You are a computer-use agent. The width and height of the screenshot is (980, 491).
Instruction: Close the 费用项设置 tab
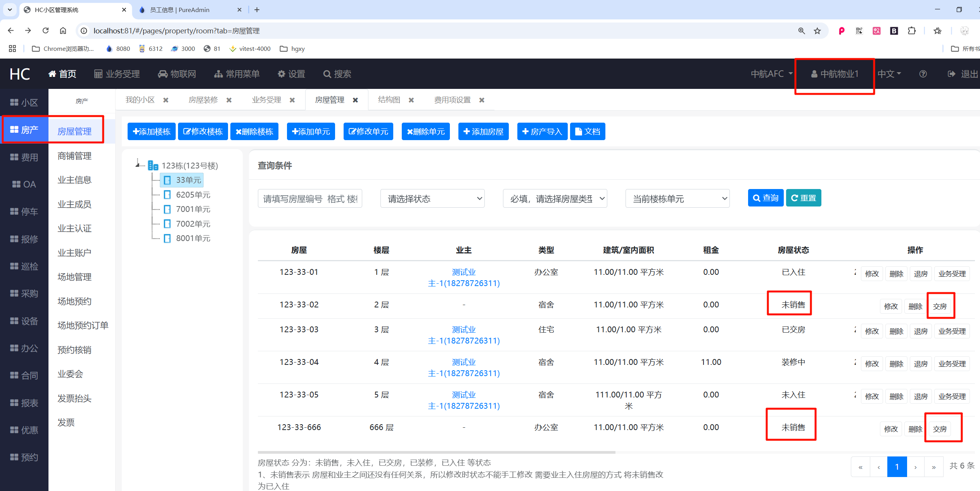(482, 100)
